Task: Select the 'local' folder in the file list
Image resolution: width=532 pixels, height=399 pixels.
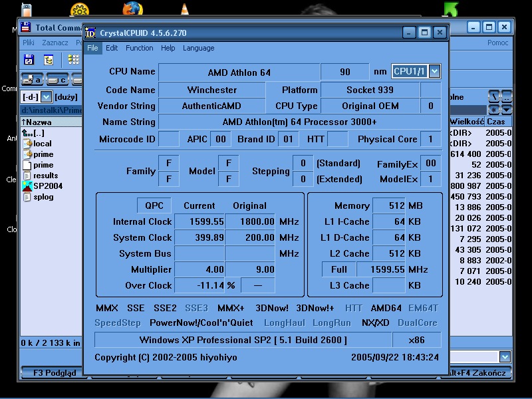Action: pos(43,144)
